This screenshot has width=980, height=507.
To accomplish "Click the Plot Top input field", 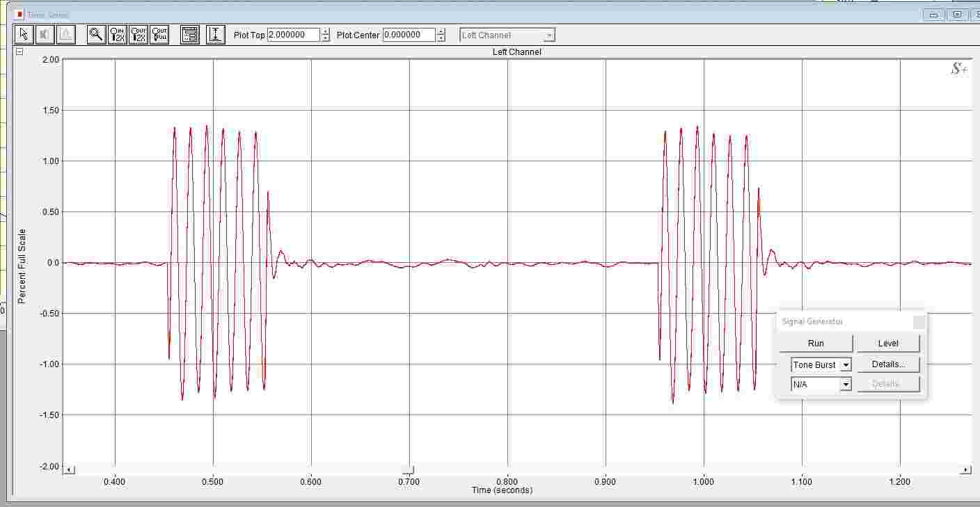I will pos(294,35).
